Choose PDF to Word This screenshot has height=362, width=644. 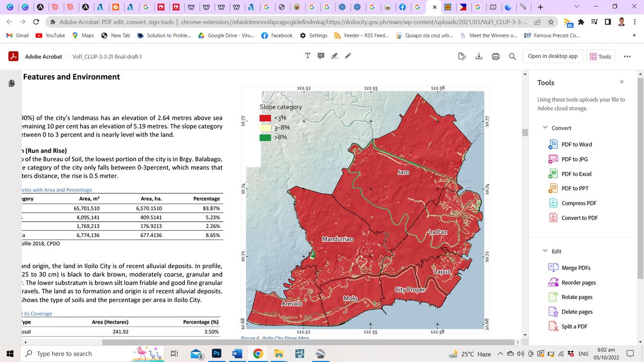pos(576,144)
